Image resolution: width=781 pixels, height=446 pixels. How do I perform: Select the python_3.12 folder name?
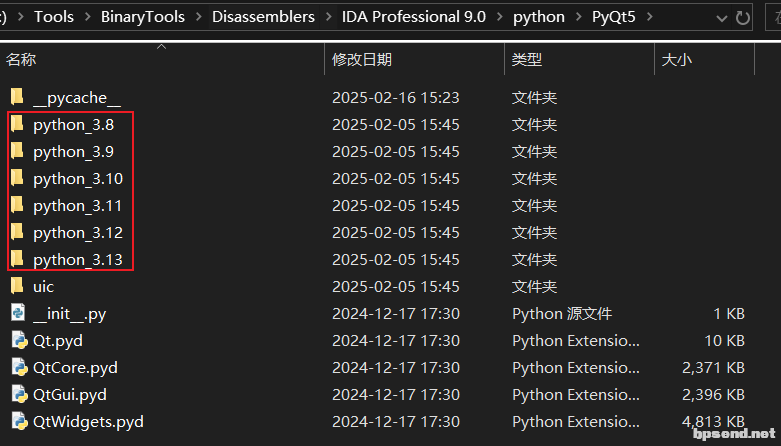point(78,232)
